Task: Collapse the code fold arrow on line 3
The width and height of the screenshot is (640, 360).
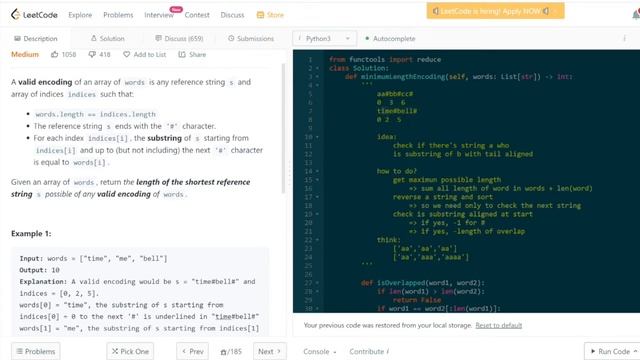Action: coord(318,77)
